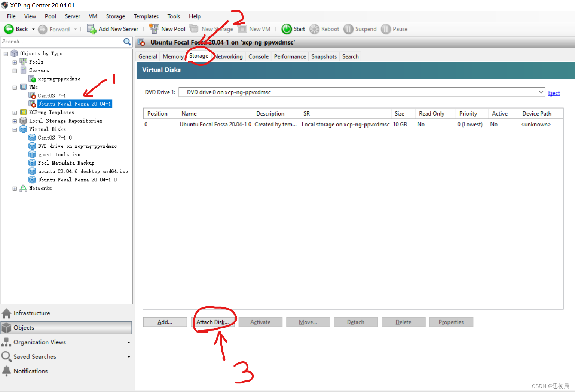The height and width of the screenshot is (392, 575).
Task: Collapse the Virtual Disks node
Action: [15, 129]
